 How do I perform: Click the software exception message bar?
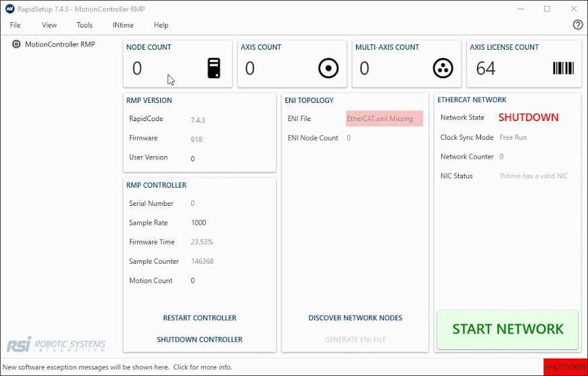point(117,367)
